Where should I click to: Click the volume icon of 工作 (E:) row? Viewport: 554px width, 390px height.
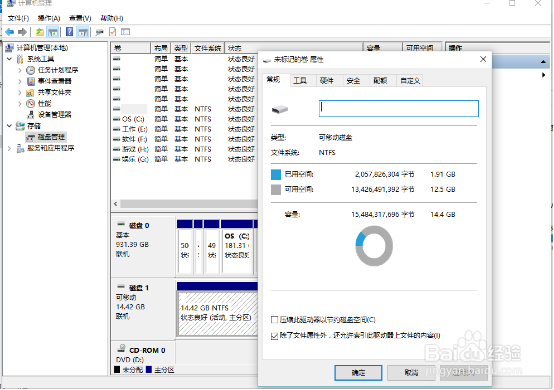coord(117,129)
